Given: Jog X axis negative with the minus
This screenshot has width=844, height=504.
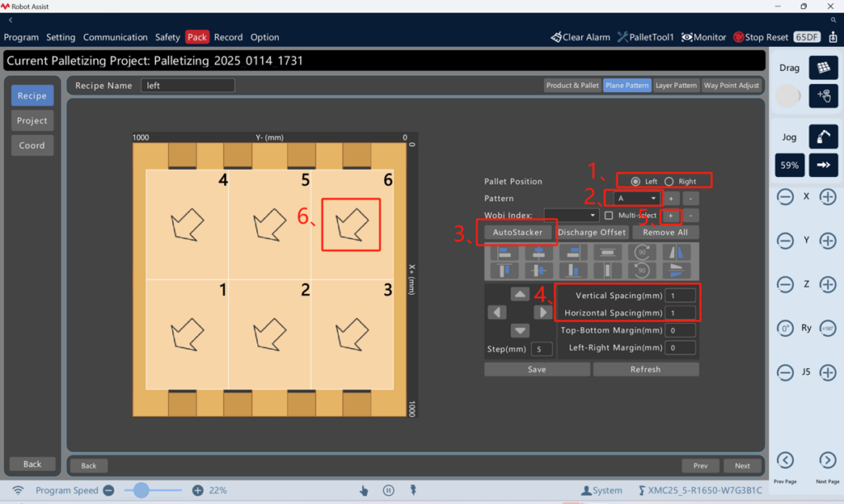Looking at the screenshot, I should [x=785, y=197].
